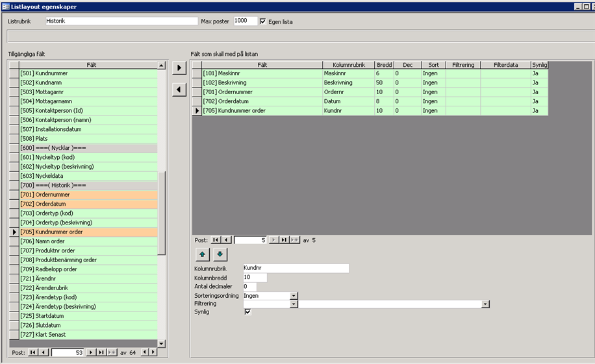Toggle the Synlig checkbox

pos(247,312)
